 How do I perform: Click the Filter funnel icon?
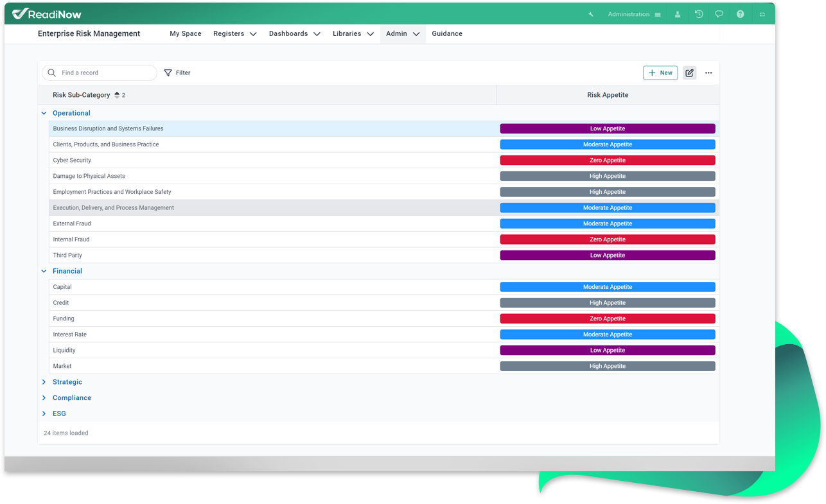coord(168,73)
